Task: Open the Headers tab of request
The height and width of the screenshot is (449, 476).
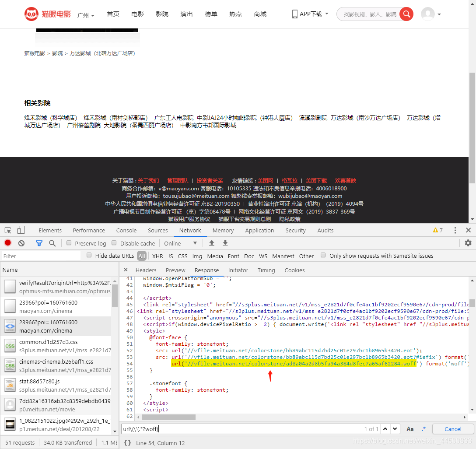Action: click(146, 270)
